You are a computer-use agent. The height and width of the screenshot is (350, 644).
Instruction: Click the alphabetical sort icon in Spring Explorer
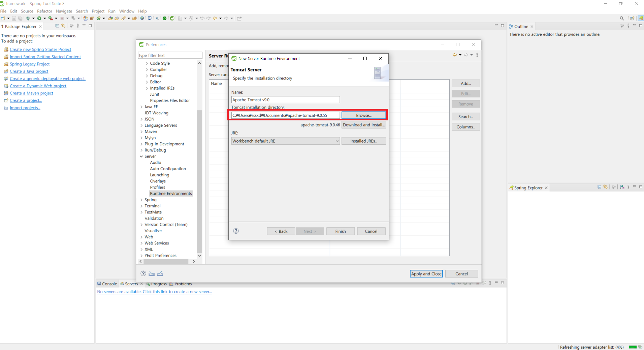point(622,187)
